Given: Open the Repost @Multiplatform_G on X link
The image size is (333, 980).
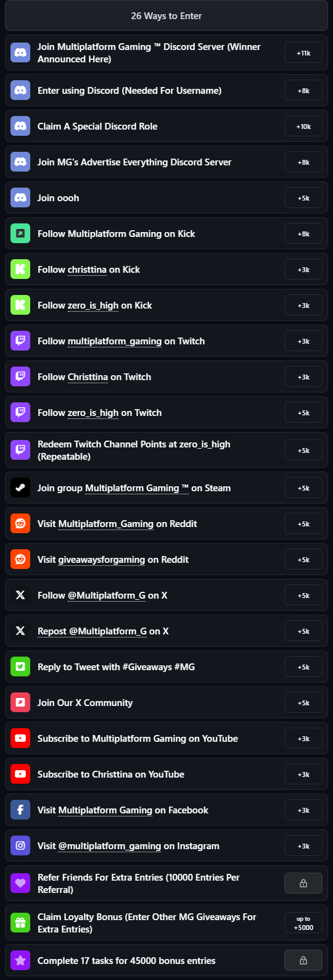Looking at the screenshot, I should (x=103, y=631).
